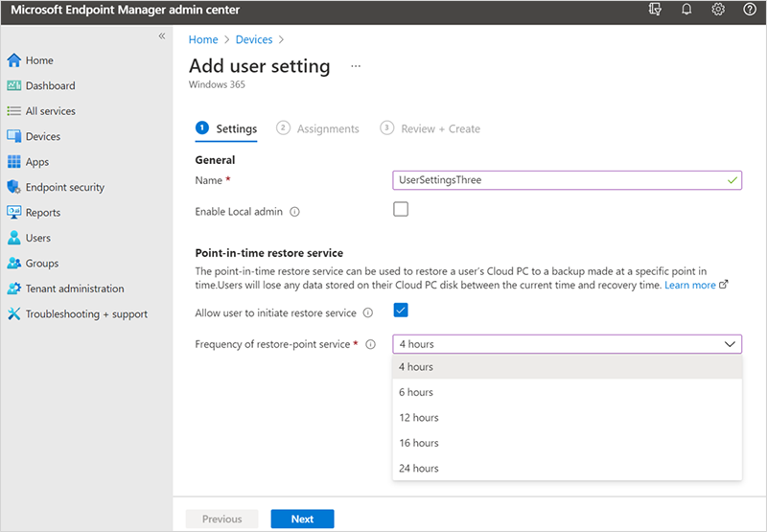Open the Learn more link

click(690, 285)
